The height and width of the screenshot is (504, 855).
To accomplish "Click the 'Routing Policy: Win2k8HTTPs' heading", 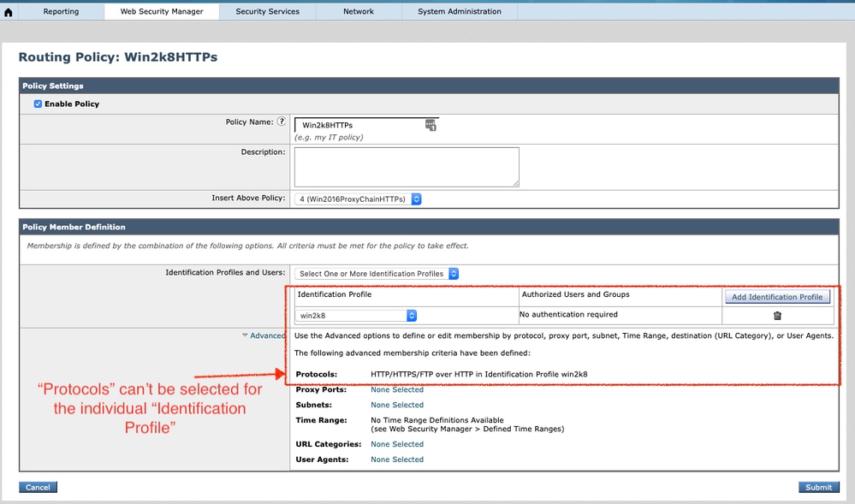I will [x=118, y=57].
